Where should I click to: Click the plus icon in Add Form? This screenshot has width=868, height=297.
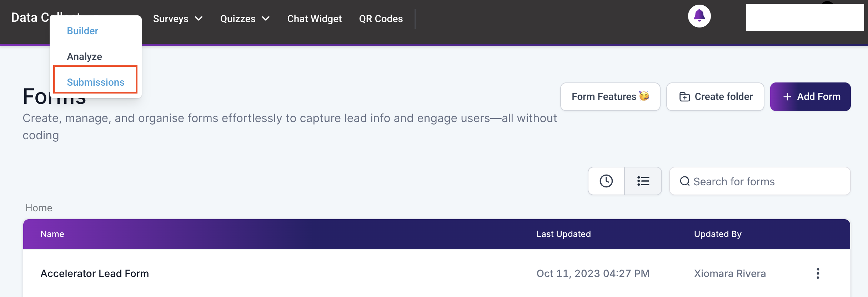(x=787, y=97)
